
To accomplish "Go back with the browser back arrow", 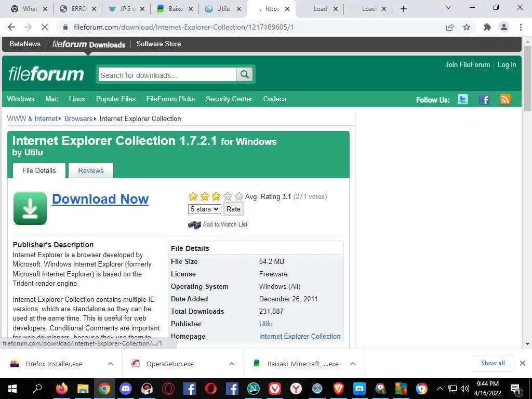I will 11,27.
